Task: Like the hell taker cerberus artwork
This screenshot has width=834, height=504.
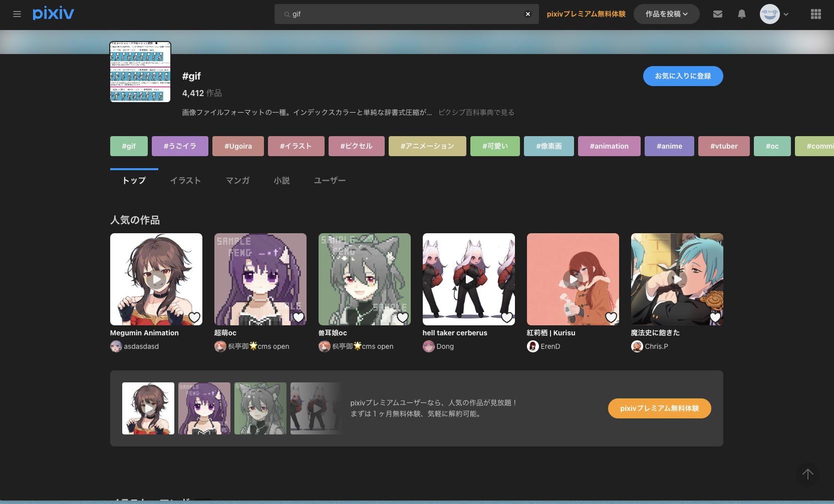Action: click(x=507, y=317)
